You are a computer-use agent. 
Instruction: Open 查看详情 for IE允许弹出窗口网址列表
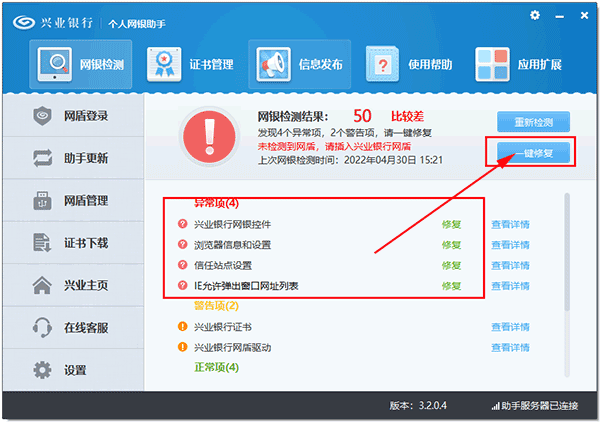510,286
